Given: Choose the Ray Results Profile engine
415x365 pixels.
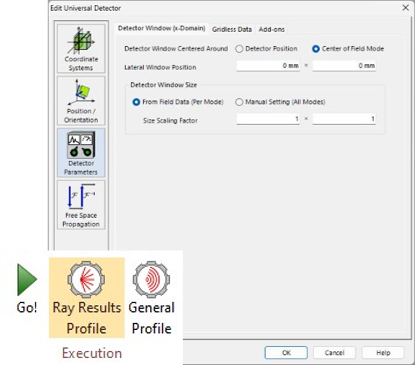Looking at the screenshot, I should (x=86, y=298).
